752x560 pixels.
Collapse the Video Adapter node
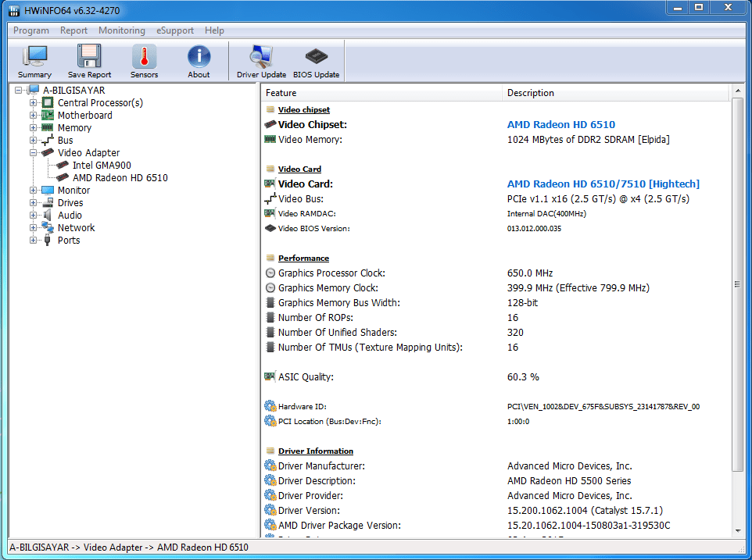(33, 152)
